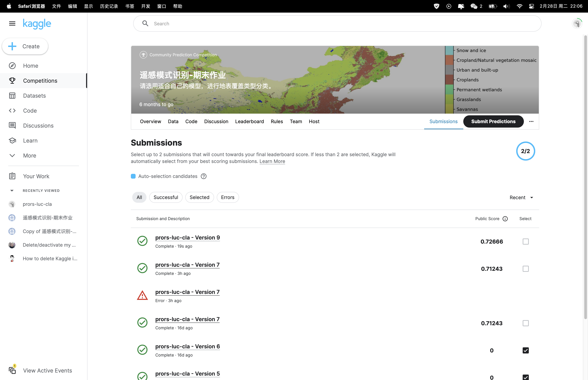Select the Version 9 submission checkbox
Viewport: 588px width, 380px height.
(526, 242)
